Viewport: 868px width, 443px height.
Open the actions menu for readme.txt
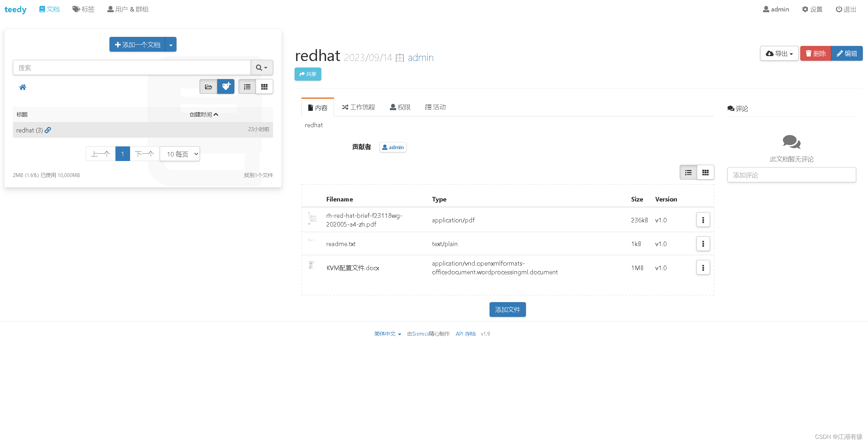point(703,244)
